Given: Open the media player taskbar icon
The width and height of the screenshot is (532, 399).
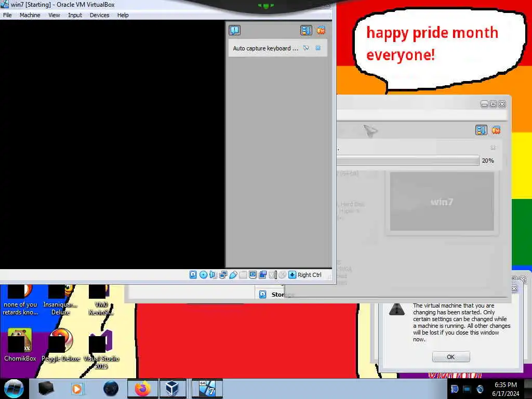Looking at the screenshot, I should 77,389.
